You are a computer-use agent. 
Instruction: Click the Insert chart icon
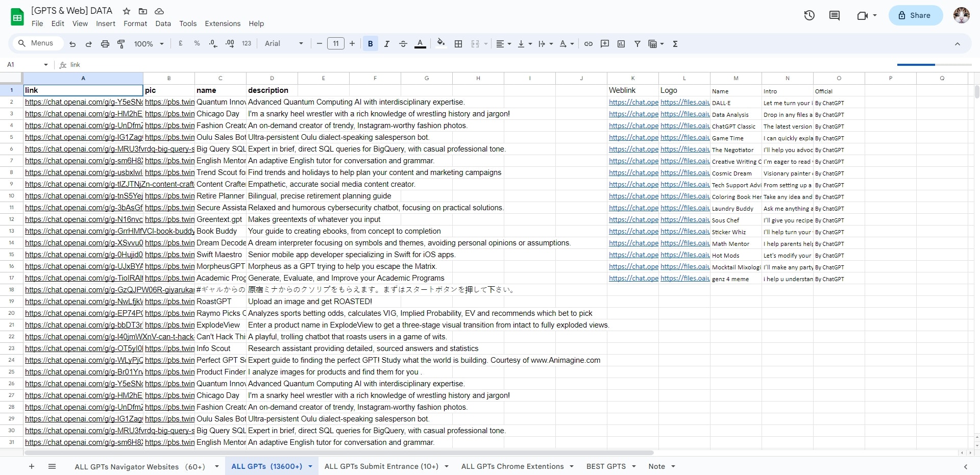click(621, 44)
